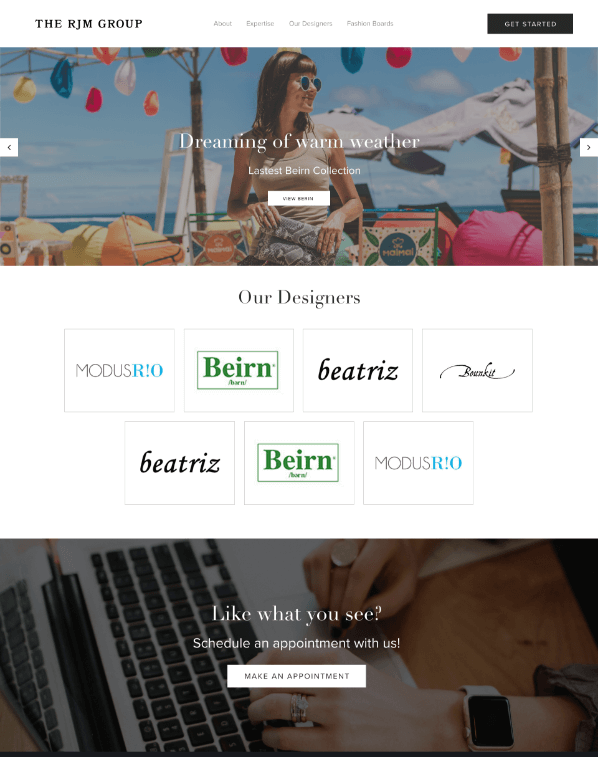Go to the About menu item
The height and width of the screenshot is (757, 598).
(x=223, y=23)
